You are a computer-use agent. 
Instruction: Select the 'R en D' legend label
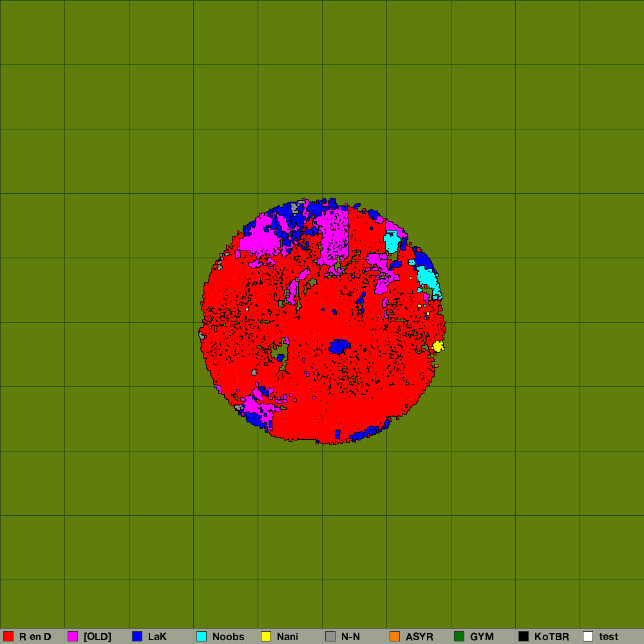click(x=35, y=637)
